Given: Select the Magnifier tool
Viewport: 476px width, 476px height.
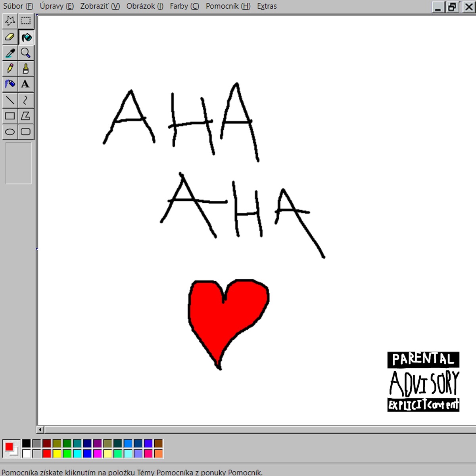Looking at the screenshot, I should coord(26,53).
